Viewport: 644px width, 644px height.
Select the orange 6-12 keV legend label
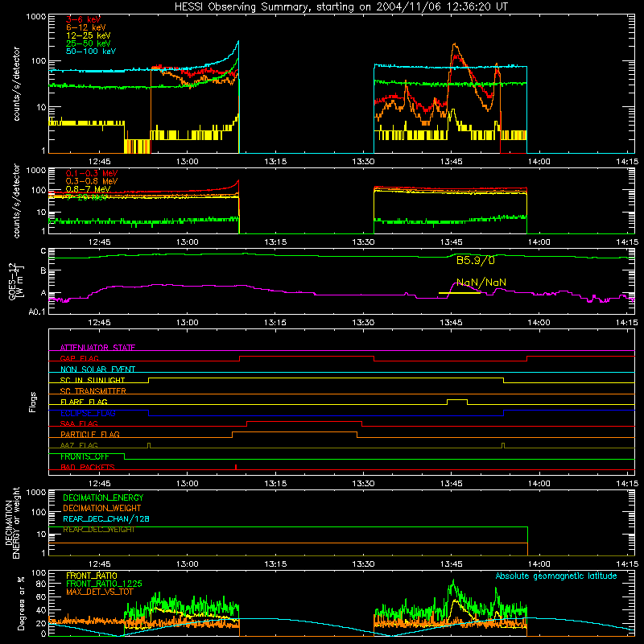86,27
